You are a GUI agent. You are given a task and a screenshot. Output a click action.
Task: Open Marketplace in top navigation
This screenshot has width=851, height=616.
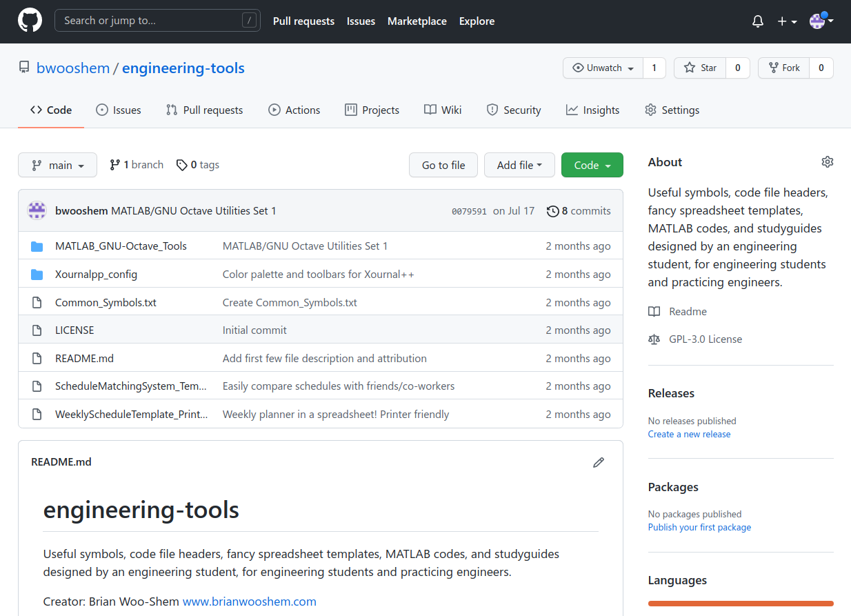click(x=417, y=21)
